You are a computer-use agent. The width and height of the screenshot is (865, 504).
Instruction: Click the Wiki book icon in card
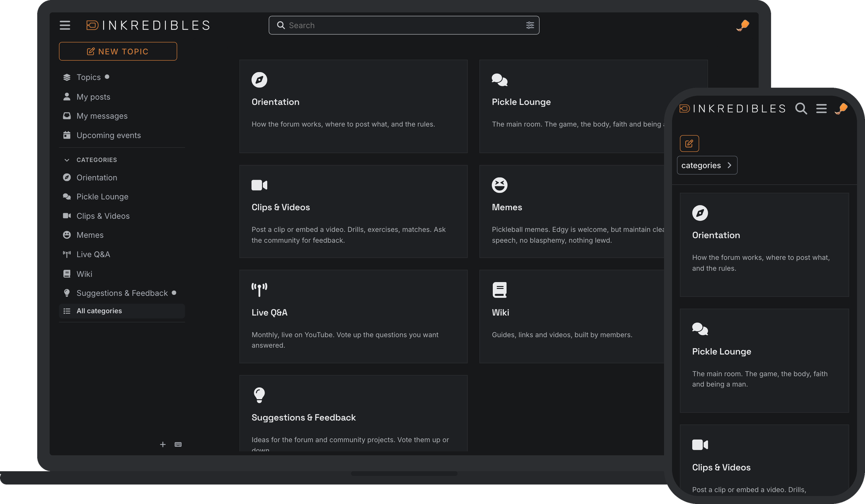tap(499, 290)
